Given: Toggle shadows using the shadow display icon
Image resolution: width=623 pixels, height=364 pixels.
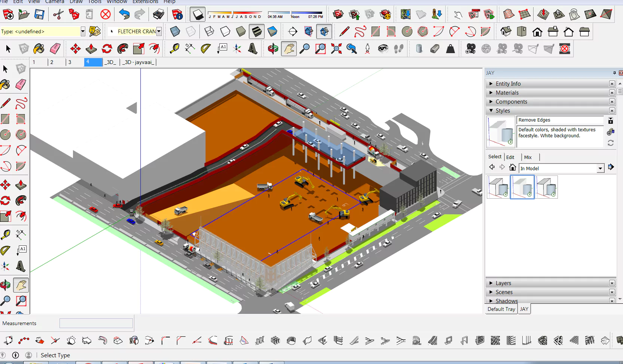Looking at the screenshot, I should pos(198,14).
